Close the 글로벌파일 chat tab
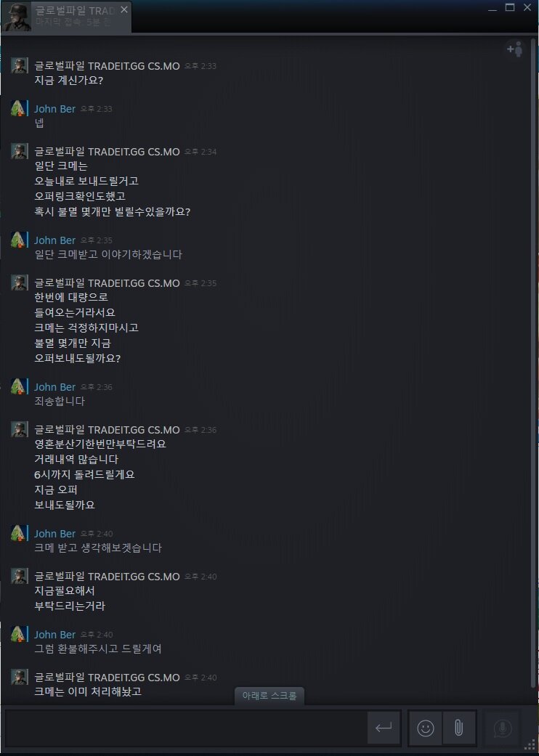Image resolution: width=539 pixels, height=756 pixels. click(124, 9)
